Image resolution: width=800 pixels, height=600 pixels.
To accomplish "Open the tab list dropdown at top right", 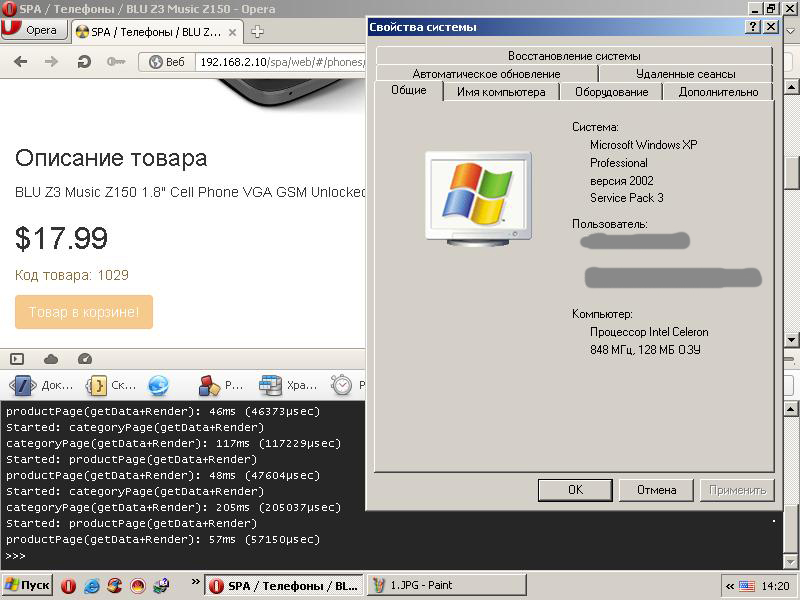I will (x=791, y=31).
